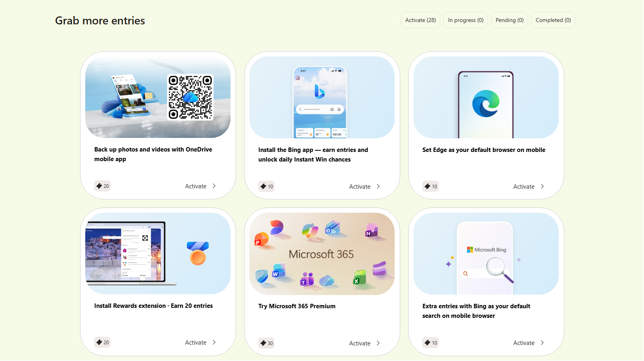644x361 pixels.
Task: Click the 10 entries badge on Edge default card
Action: [431, 186]
